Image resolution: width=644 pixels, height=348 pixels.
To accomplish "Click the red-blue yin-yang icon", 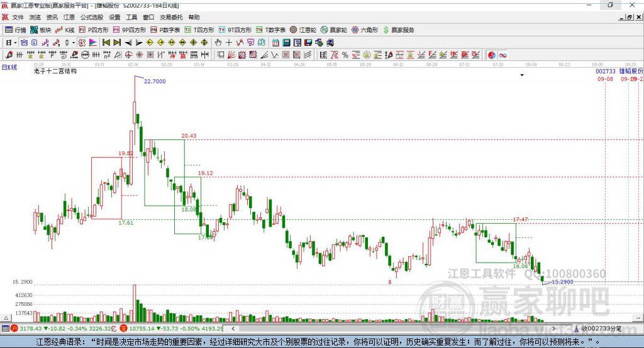I will (x=492, y=55).
